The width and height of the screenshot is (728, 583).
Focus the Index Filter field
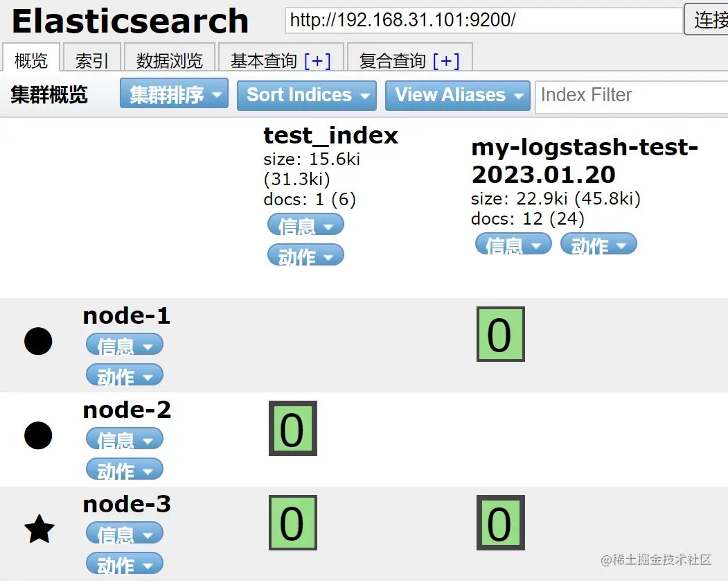(x=632, y=96)
